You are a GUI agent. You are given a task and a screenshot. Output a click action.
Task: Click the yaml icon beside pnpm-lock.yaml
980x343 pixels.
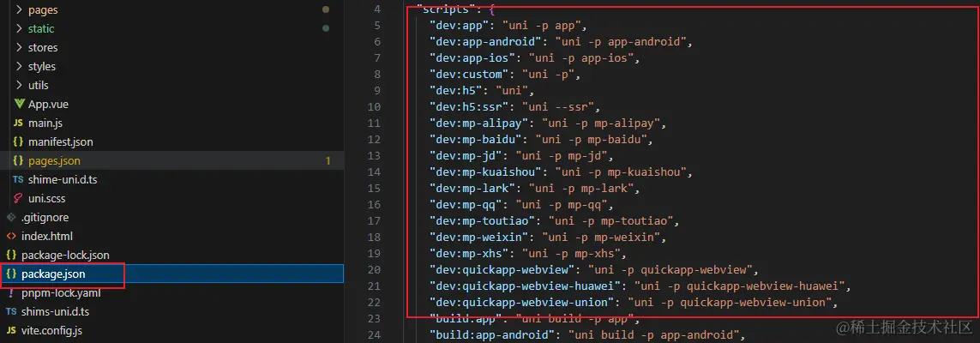pos(11,293)
